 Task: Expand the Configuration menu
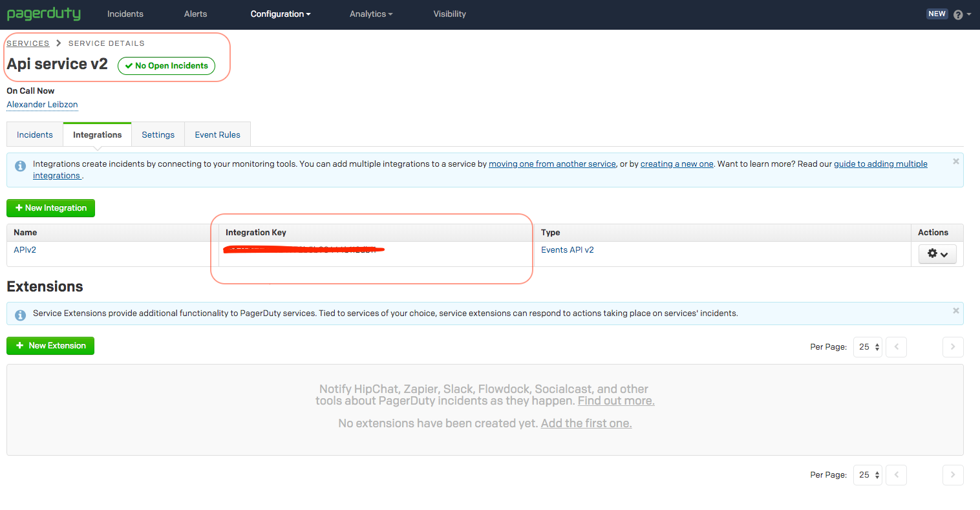click(280, 14)
